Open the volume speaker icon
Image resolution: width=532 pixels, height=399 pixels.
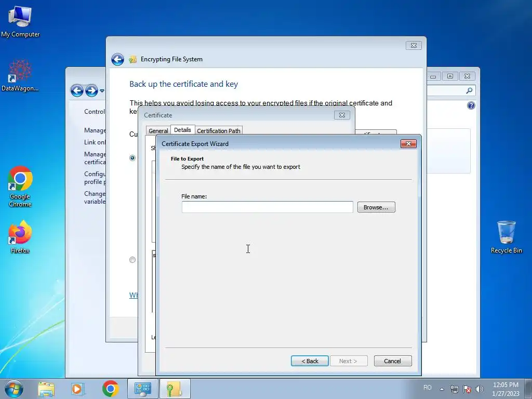point(480,389)
